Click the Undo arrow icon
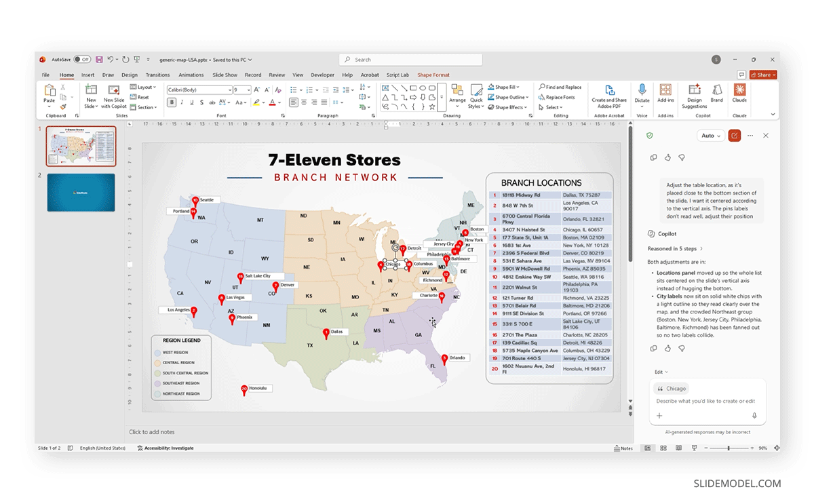The image size is (814, 504). (x=110, y=60)
